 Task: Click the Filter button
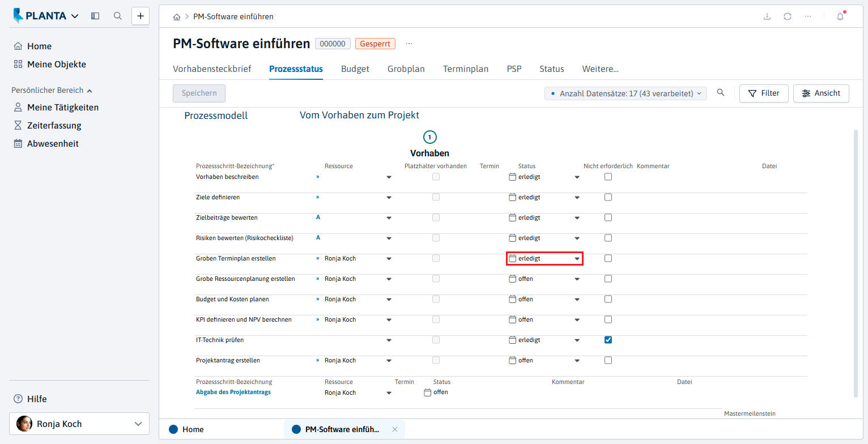click(764, 93)
